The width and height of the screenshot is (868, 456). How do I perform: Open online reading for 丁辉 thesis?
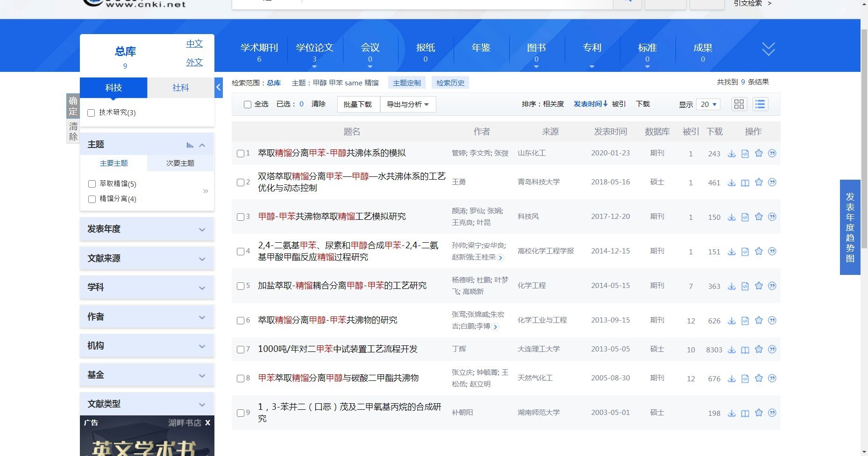(745, 350)
